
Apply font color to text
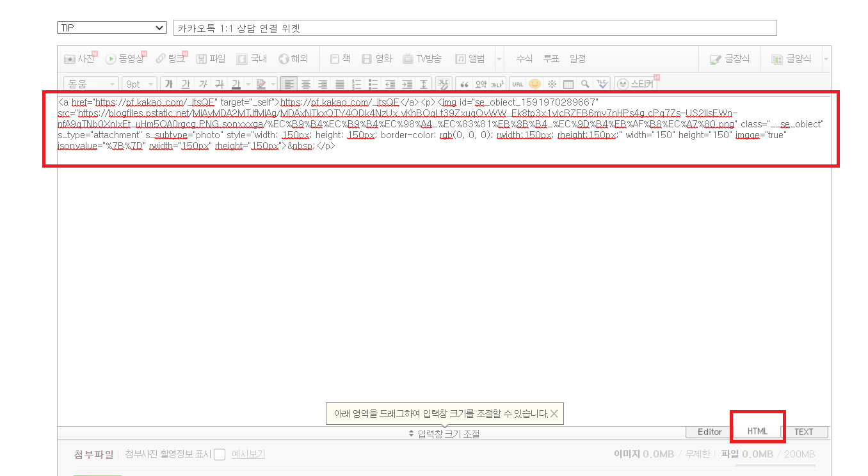236,84
